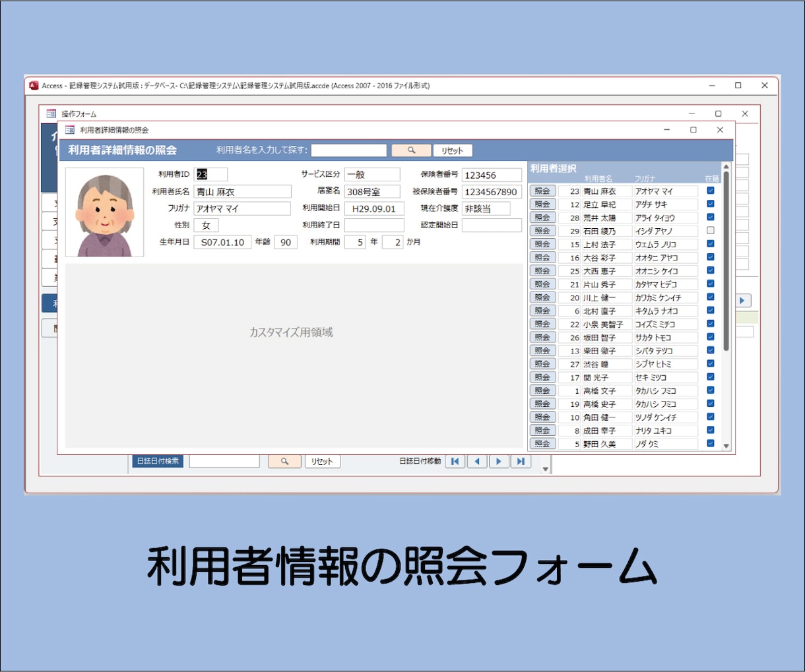Click the 年齢 field showing 90
This screenshot has width=805, height=672.
pos(286,242)
